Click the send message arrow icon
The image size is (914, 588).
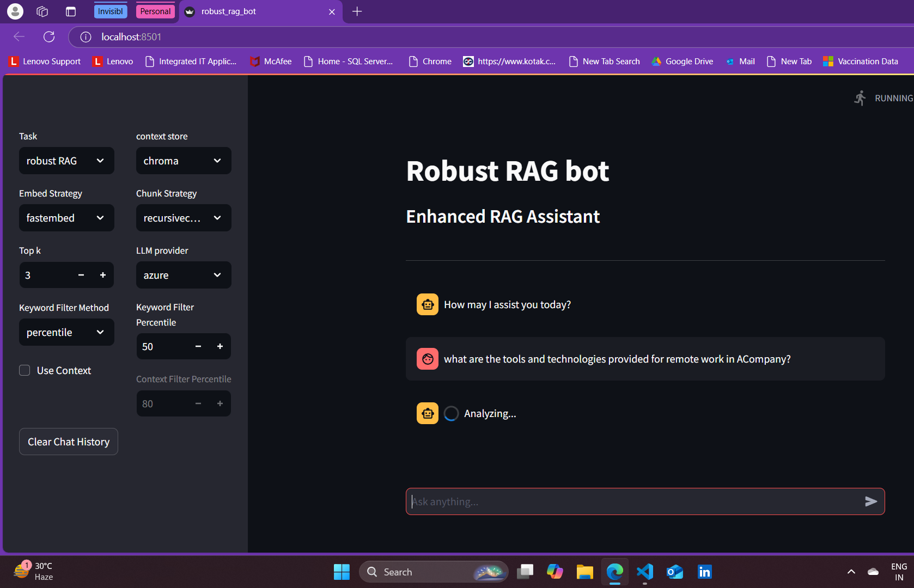coord(871,501)
